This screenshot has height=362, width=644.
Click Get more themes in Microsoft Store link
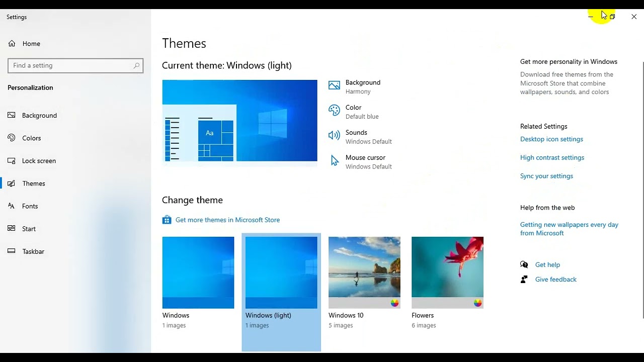(x=227, y=220)
